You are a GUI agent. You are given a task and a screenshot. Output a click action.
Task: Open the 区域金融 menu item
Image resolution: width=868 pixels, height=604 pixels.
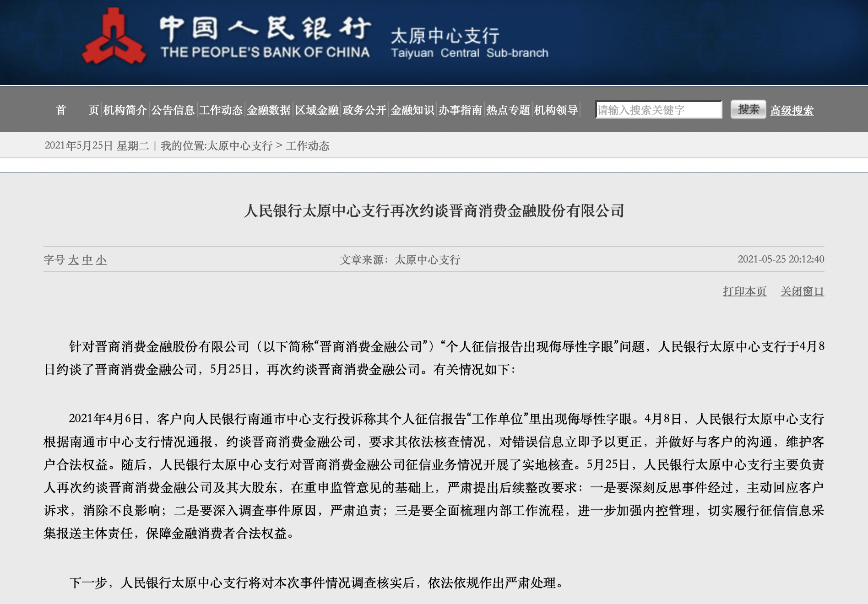click(317, 110)
